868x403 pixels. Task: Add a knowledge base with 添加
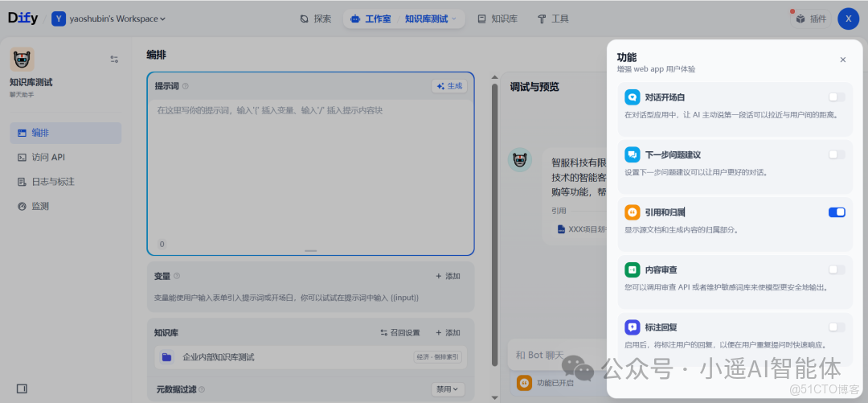(448, 332)
